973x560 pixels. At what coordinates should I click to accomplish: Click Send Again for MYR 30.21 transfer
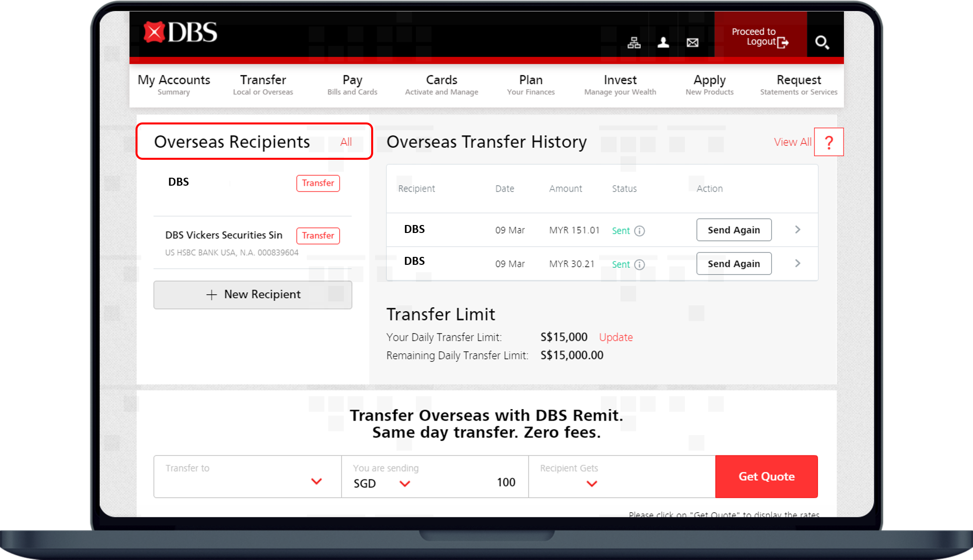pyautogui.click(x=734, y=264)
